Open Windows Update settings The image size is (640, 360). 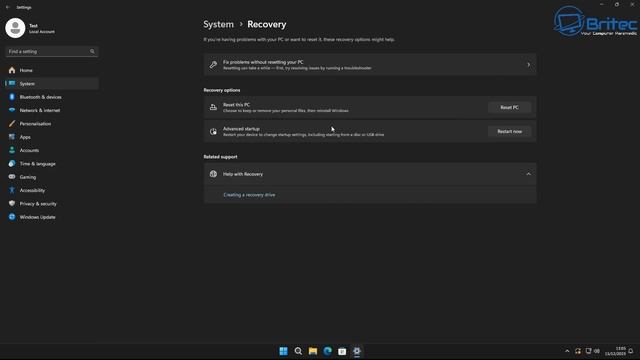pyautogui.click(x=51, y=217)
